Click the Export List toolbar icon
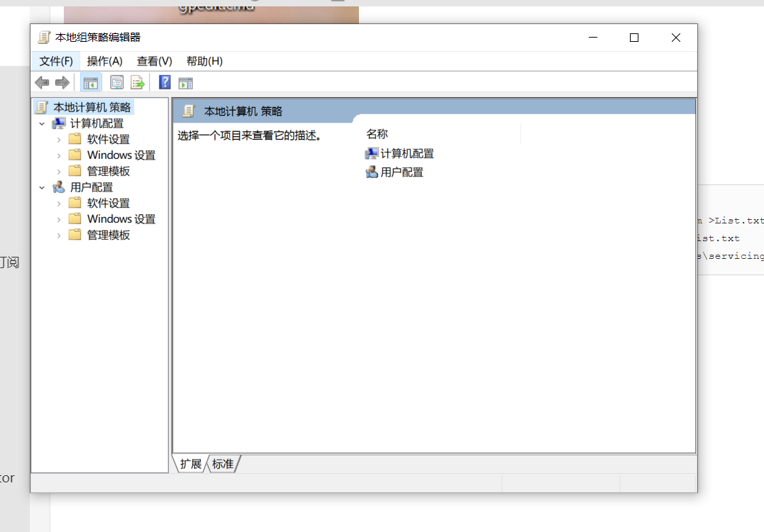Viewport: 764px width, 532px height. click(x=138, y=83)
